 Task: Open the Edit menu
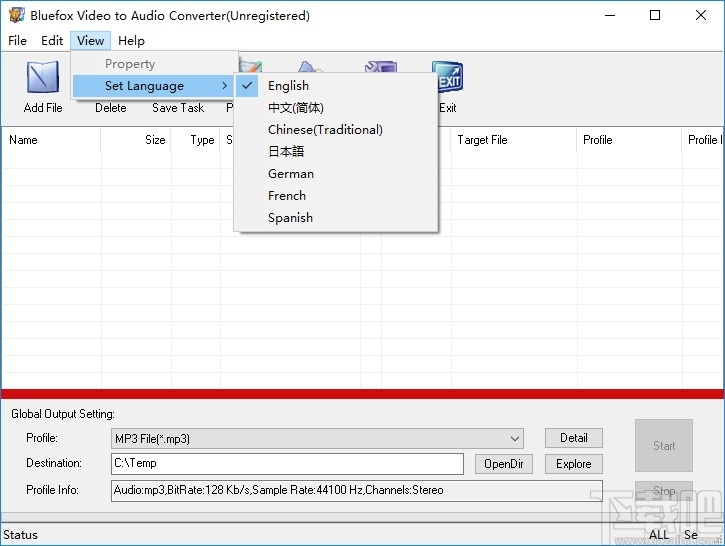coord(52,41)
